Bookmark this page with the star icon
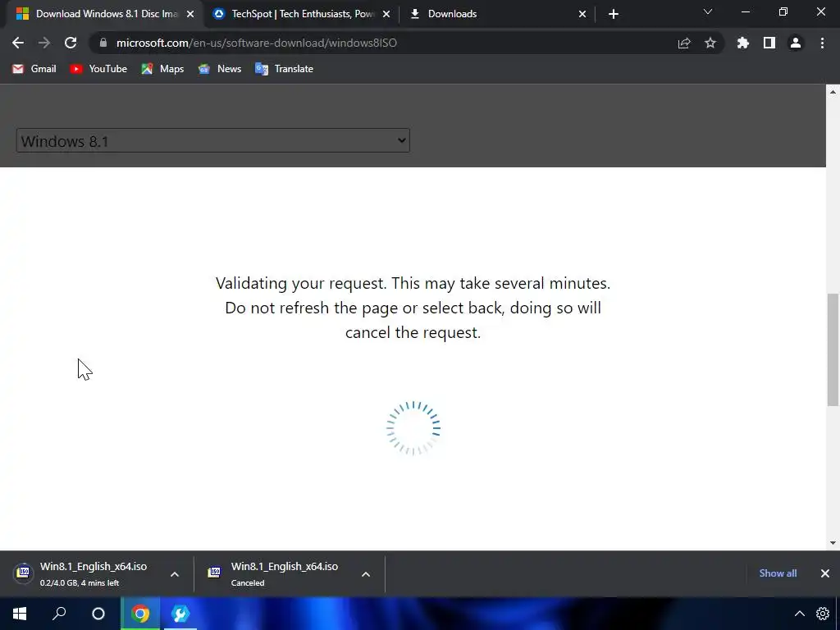Image resolution: width=840 pixels, height=630 pixels. click(x=710, y=43)
